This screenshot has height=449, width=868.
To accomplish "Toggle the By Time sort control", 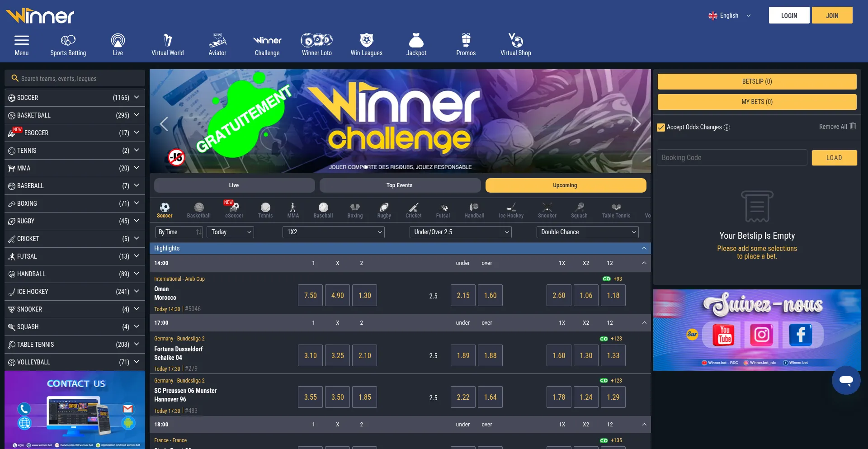I will coord(179,232).
